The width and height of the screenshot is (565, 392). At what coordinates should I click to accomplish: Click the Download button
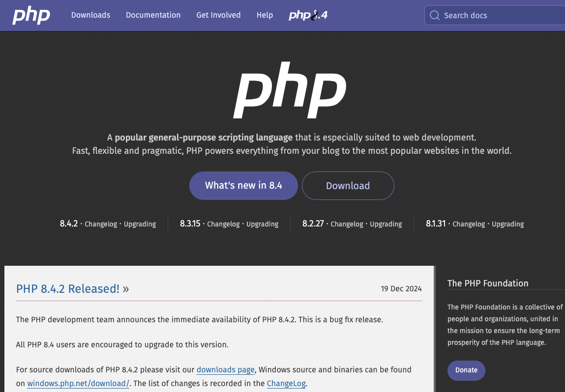(x=348, y=186)
